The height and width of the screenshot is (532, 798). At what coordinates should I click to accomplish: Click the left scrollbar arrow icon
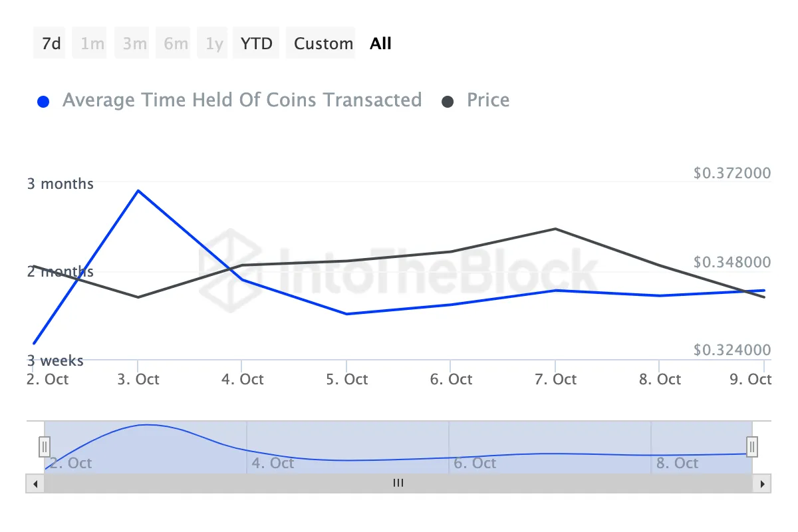35,483
